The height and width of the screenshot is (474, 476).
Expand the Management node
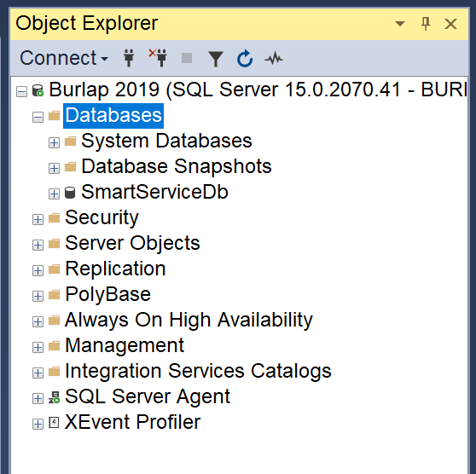[38, 347]
